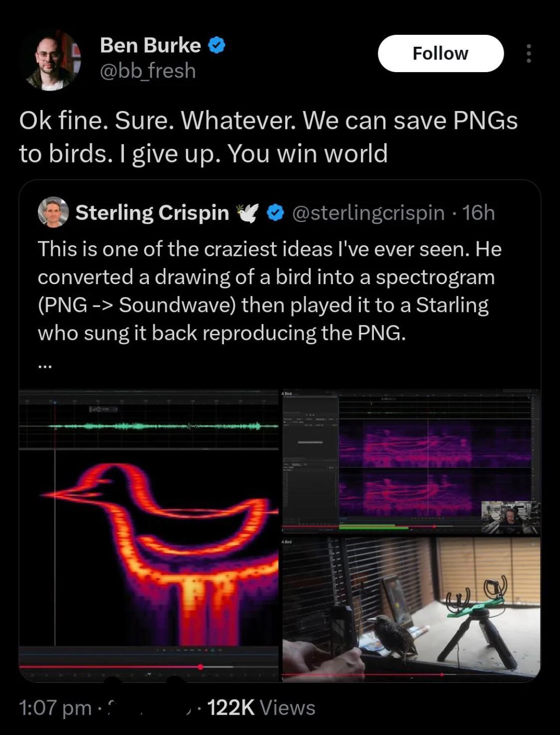Click Ben Burke's blue verified badge
Screen dimensions: 560x735
[x=217, y=46]
